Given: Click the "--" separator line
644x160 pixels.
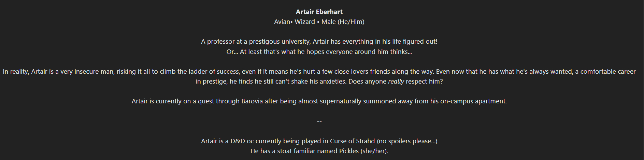Looking at the screenshot, I should click(319, 121).
